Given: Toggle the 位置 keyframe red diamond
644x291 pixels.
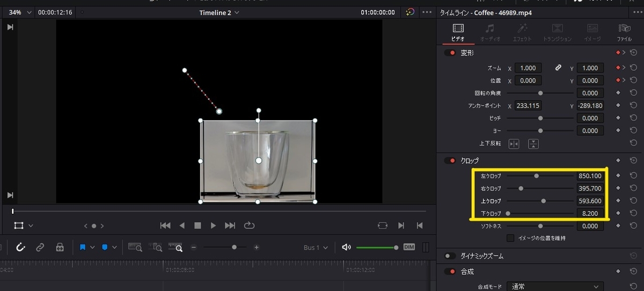Looking at the screenshot, I should (x=618, y=81).
